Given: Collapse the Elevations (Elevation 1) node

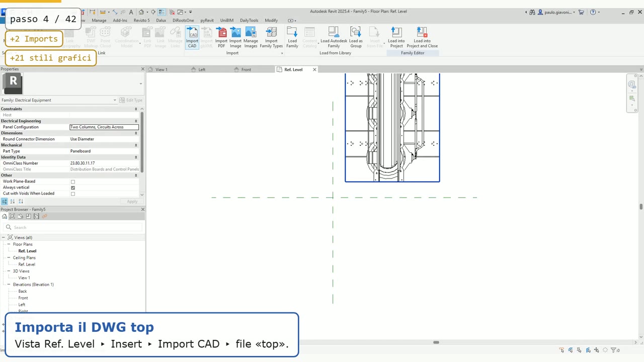Looking at the screenshot, I should coord(9,285).
